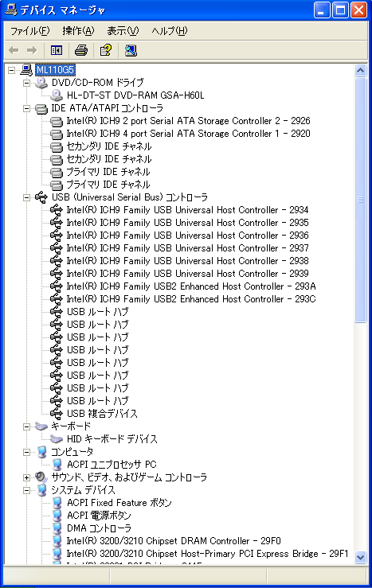This screenshot has width=372, height=588.
Task: Click the Scan for hardware changes icon
Action: 131,50
